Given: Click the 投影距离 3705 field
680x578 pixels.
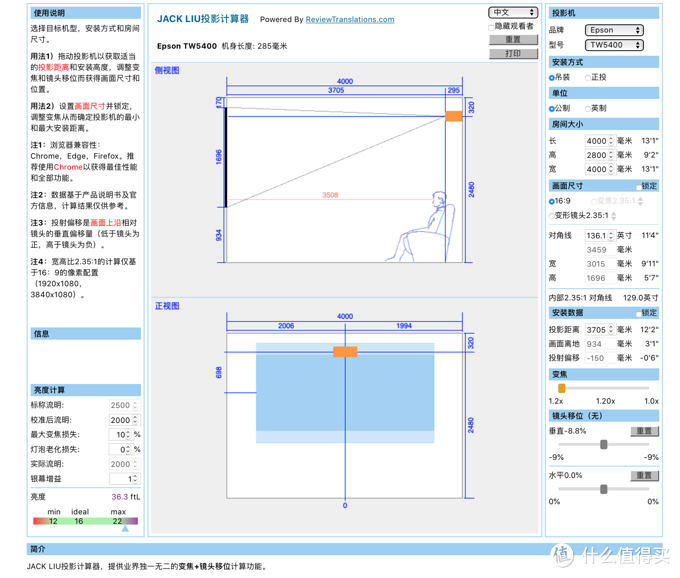Looking at the screenshot, I should coord(600,330).
